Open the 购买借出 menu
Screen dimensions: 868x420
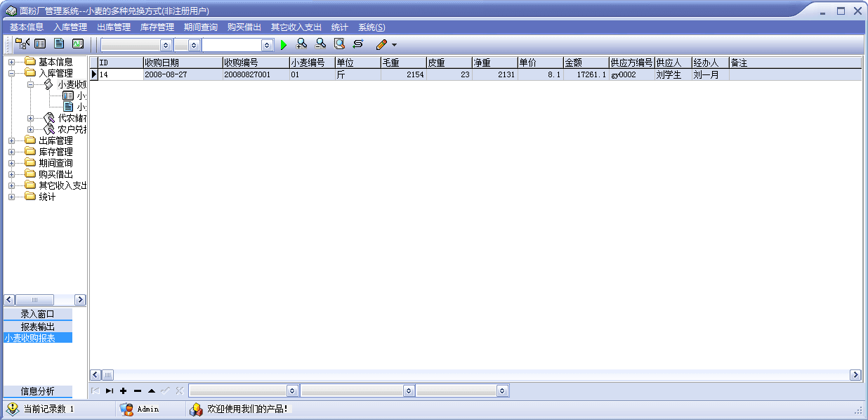tap(244, 27)
